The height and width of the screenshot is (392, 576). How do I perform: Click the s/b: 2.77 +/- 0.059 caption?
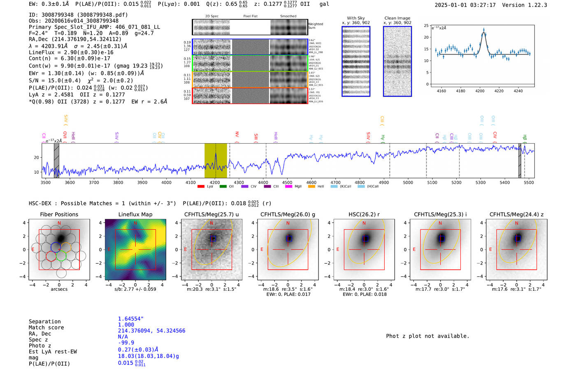135,289
